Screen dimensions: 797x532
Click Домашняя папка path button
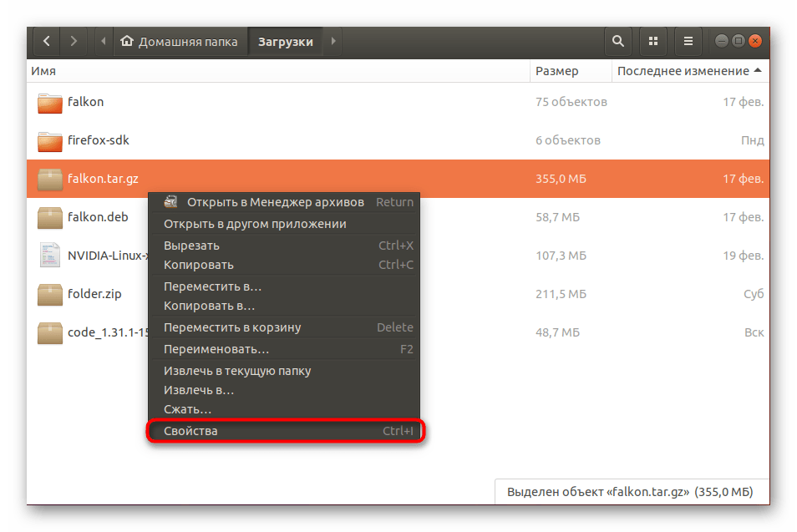click(180, 41)
